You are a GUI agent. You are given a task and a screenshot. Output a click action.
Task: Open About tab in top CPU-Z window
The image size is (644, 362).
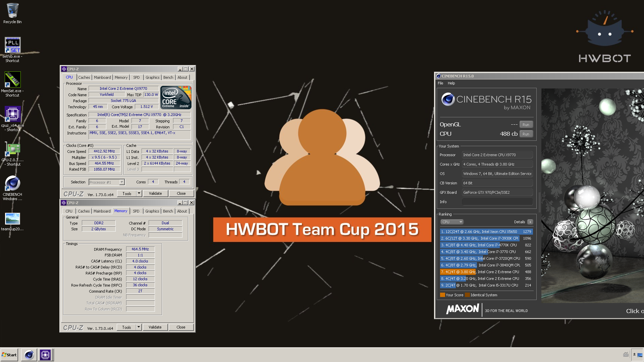point(182,77)
